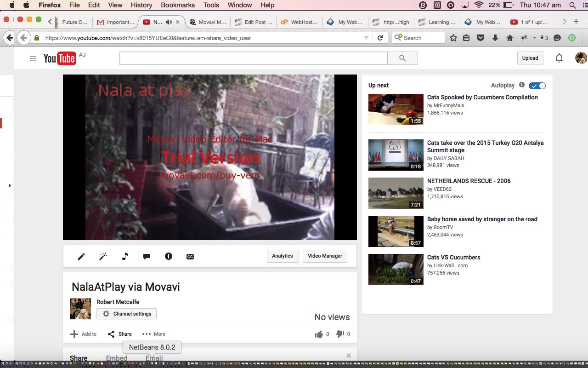Open Cats take over G20 summit video

tap(485, 146)
